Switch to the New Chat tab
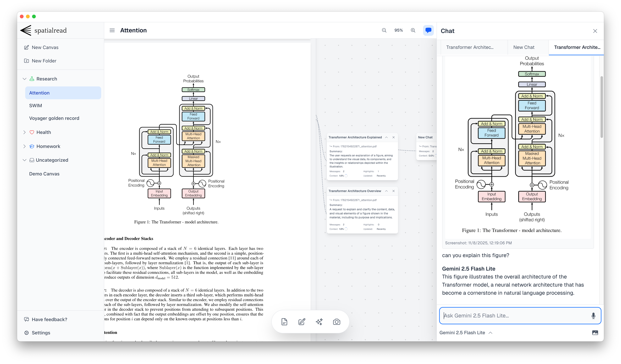 point(524,47)
